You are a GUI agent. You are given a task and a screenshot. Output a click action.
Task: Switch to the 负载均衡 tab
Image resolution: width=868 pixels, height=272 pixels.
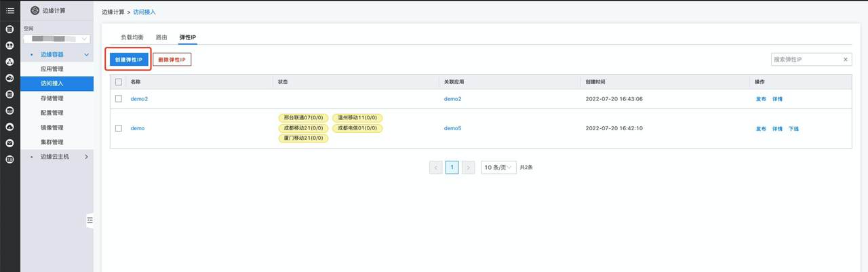click(x=132, y=37)
